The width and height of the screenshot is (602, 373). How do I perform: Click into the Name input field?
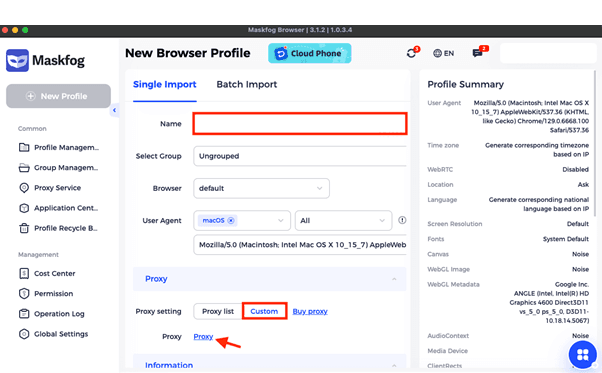coord(300,124)
